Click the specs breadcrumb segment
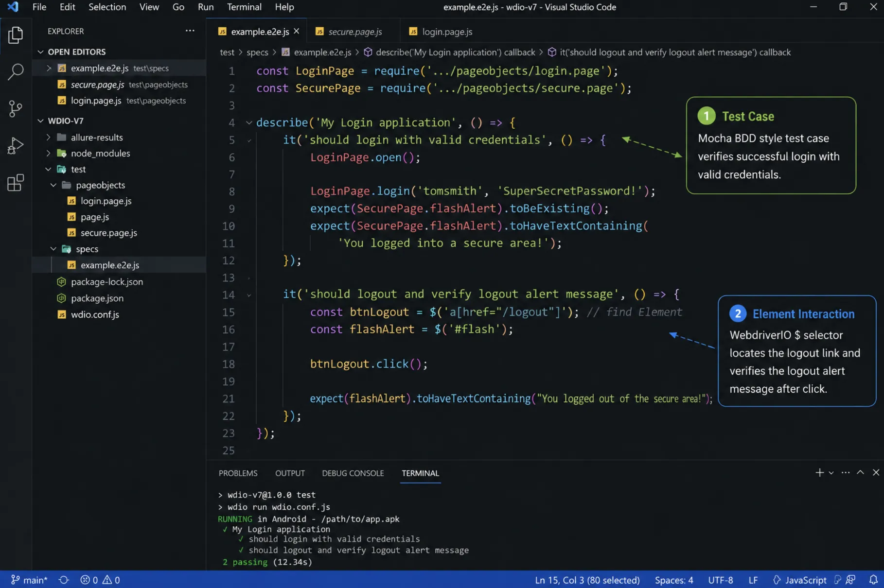 tap(257, 52)
